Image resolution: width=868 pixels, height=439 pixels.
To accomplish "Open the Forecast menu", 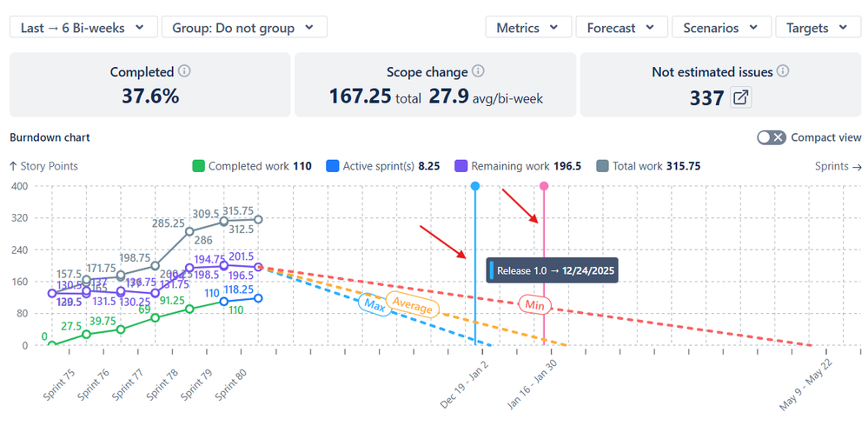I will click(x=621, y=28).
